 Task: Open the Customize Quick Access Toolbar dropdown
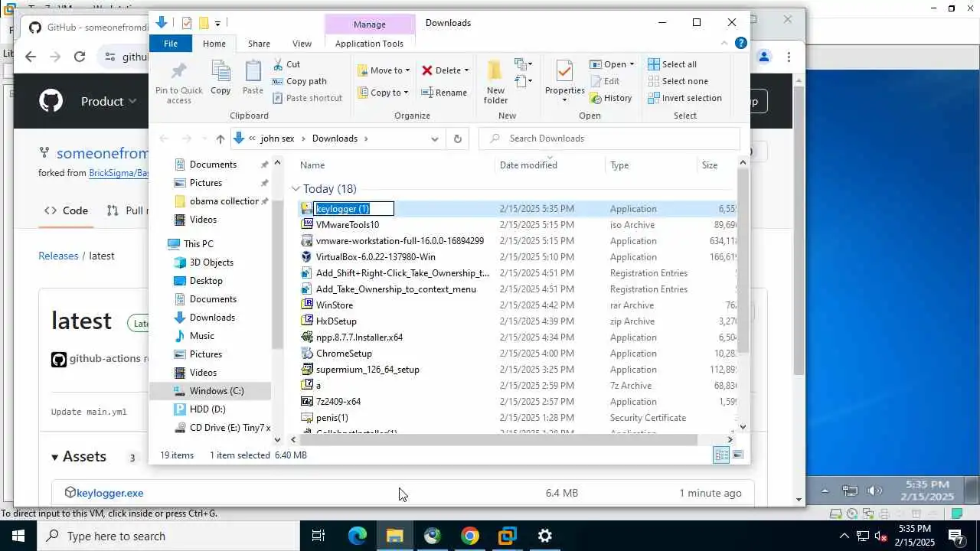click(217, 23)
